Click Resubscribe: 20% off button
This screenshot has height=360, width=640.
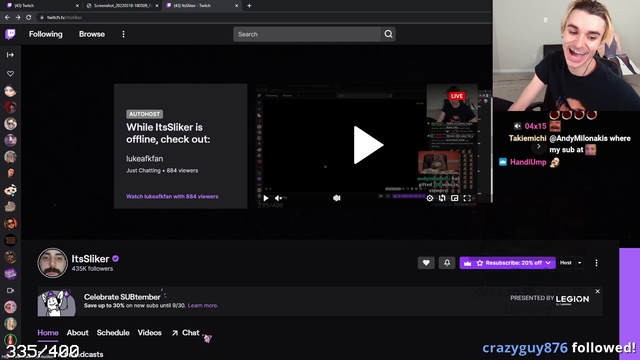(x=507, y=263)
